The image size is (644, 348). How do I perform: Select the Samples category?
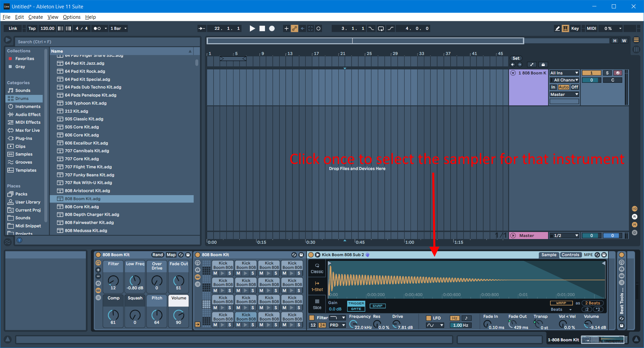tap(24, 154)
